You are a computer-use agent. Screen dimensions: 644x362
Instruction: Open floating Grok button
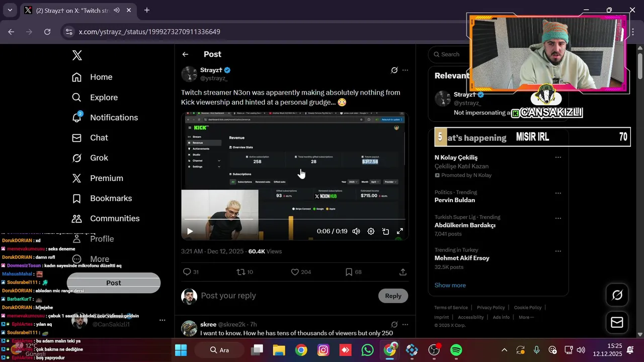point(617,295)
